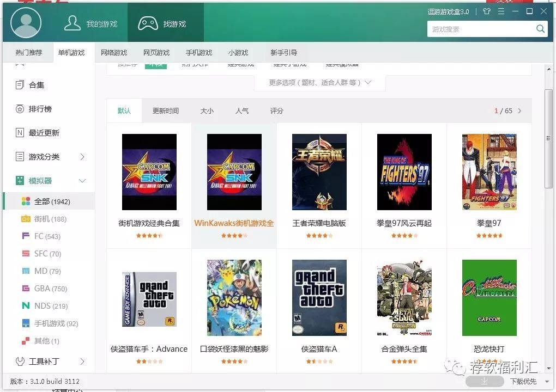Switch to 手机游戏 tab

tap(199, 52)
